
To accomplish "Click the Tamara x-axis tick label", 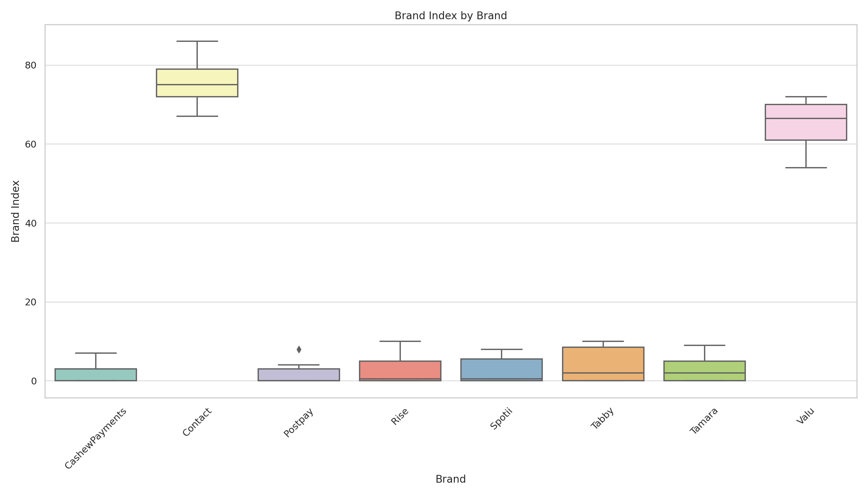I will click(x=703, y=421).
